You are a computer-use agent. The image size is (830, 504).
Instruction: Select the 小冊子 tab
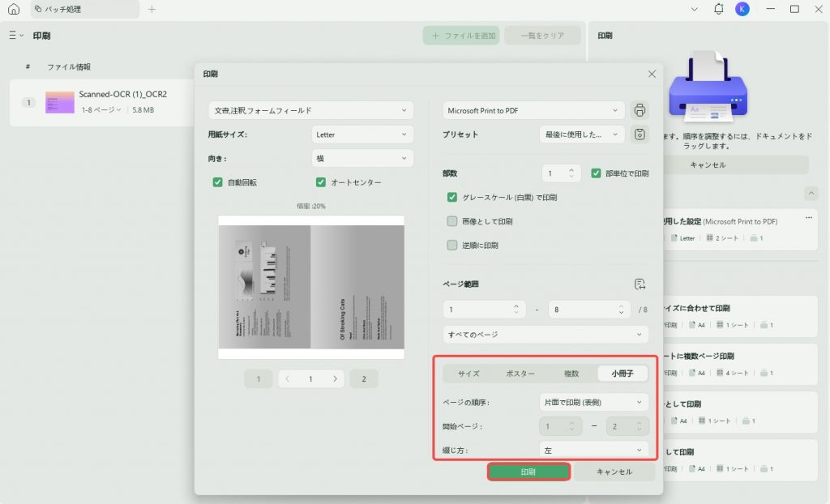click(x=622, y=374)
